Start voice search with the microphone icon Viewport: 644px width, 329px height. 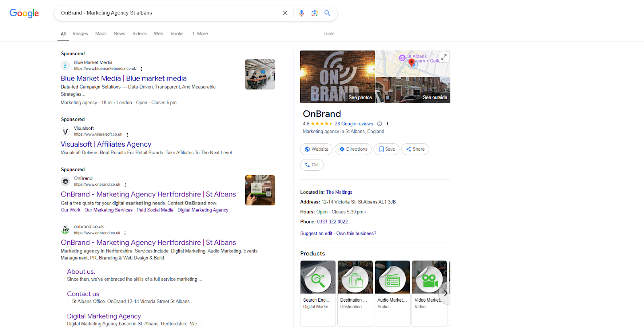[301, 13]
